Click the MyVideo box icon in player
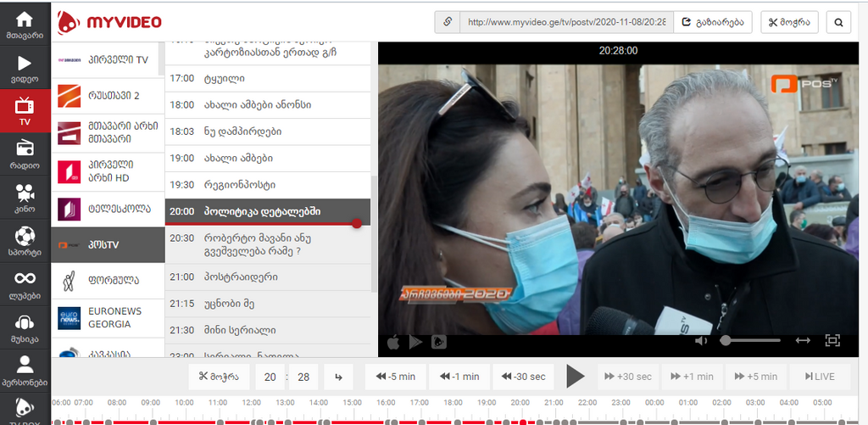The width and height of the screenshot is (868, 425). 438,342
